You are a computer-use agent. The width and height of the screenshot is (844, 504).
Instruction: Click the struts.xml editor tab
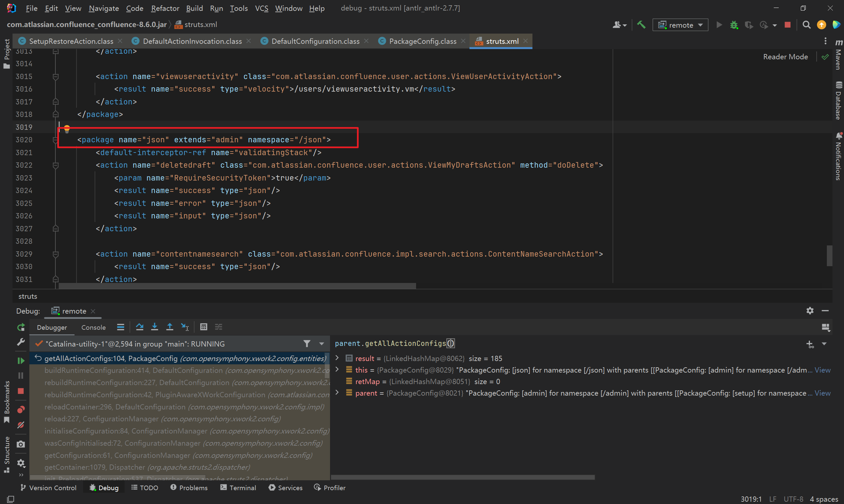(x=499, y=41)
